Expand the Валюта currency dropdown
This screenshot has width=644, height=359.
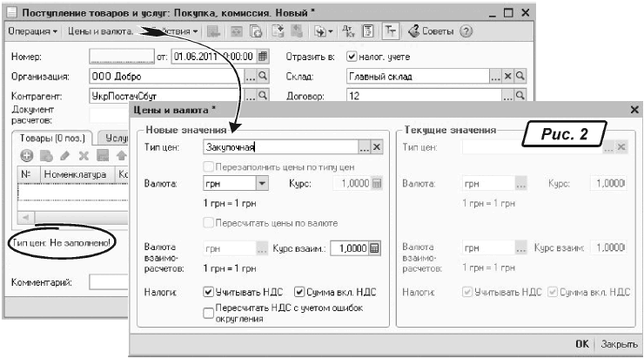click(262, 184)
